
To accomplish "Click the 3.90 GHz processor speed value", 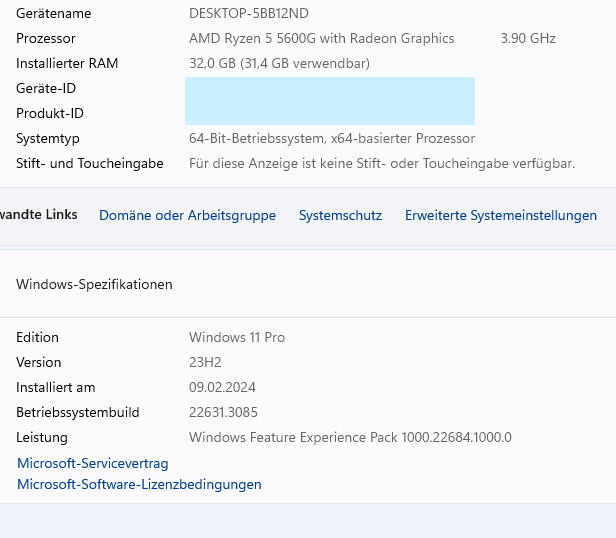I will pyautogui.click(x=528, y=39).
